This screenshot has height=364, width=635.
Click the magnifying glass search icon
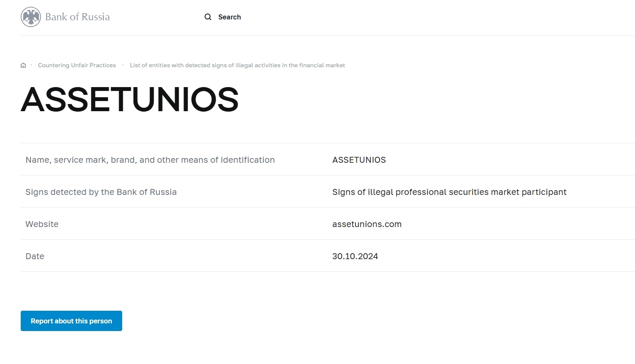tap(208, 17)
